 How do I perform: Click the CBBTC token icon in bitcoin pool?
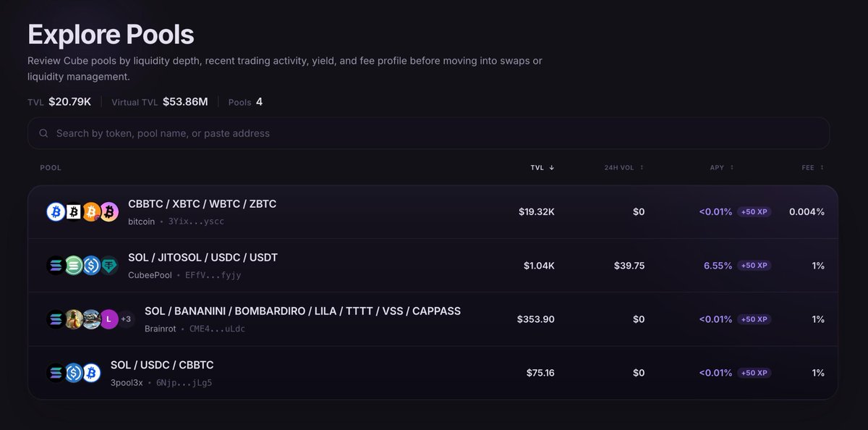click(56, 212)
